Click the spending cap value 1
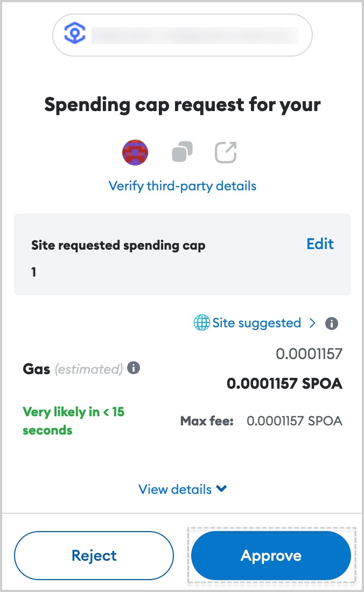The image size is (364, 592). pos(33,272)
